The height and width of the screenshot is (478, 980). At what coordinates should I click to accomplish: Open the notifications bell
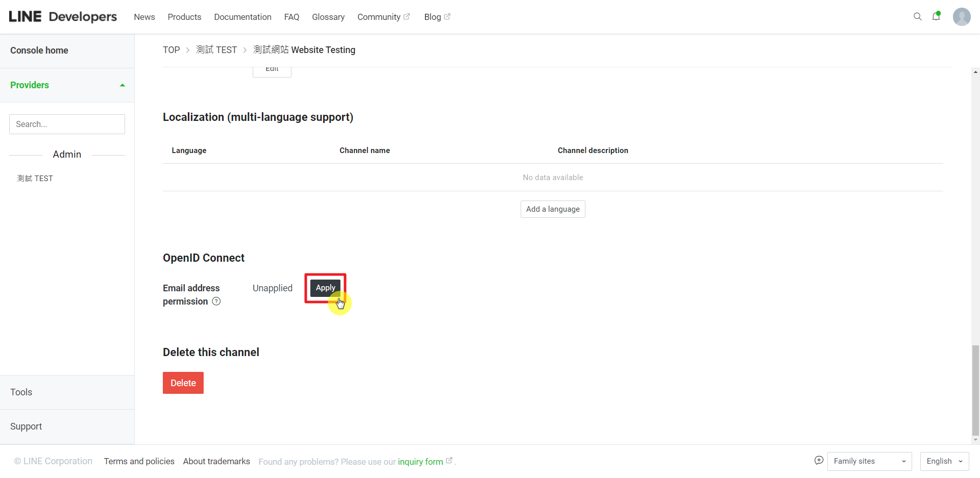pos(936,17)
